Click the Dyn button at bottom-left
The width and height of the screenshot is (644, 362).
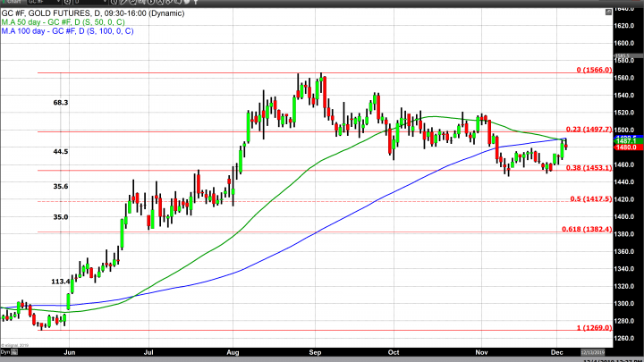click(6, 353)
